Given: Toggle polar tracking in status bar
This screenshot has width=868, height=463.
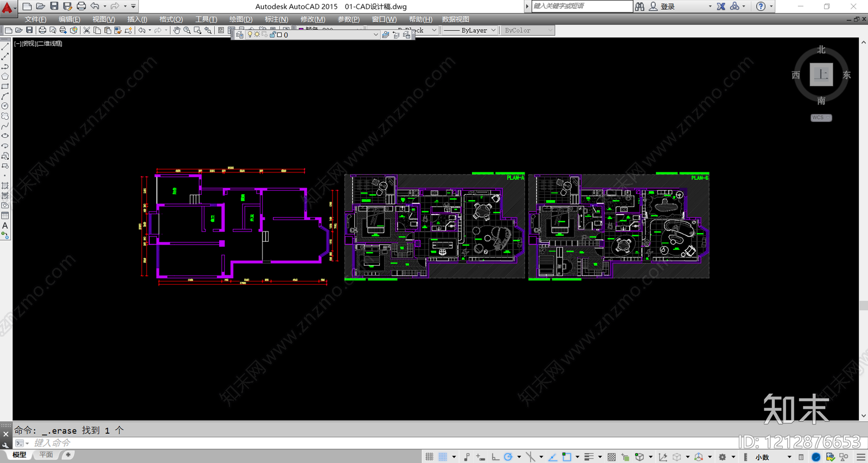Looking at the screenshot, I should 508,457.
